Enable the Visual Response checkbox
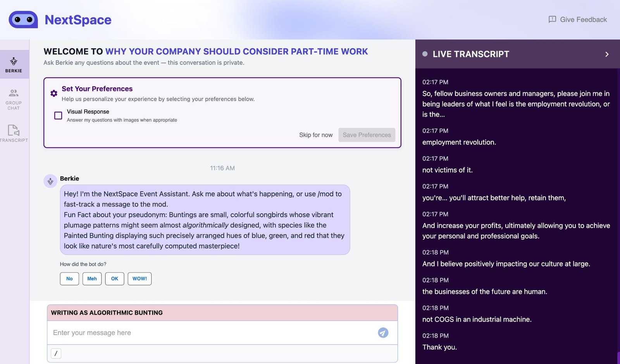 point(58,115)
